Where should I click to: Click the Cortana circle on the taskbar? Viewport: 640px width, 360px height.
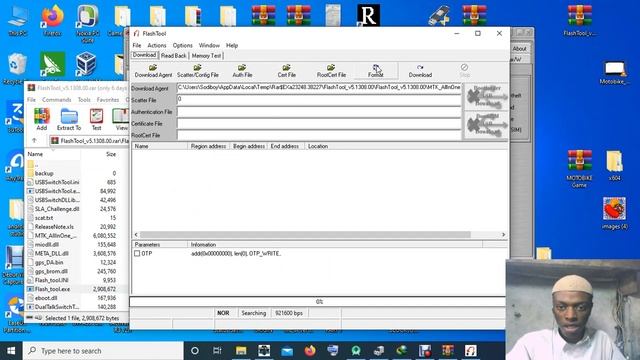tap(195, 351)
